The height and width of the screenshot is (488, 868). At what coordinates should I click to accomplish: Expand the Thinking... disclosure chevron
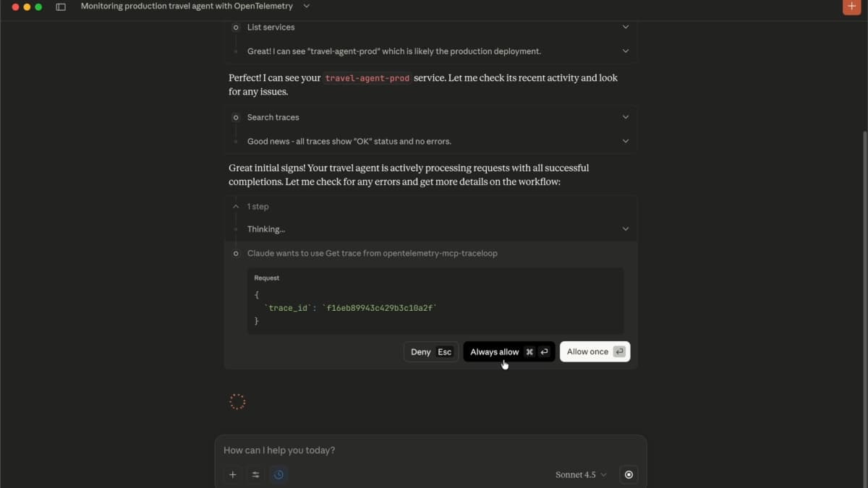[x=625, y=228]
